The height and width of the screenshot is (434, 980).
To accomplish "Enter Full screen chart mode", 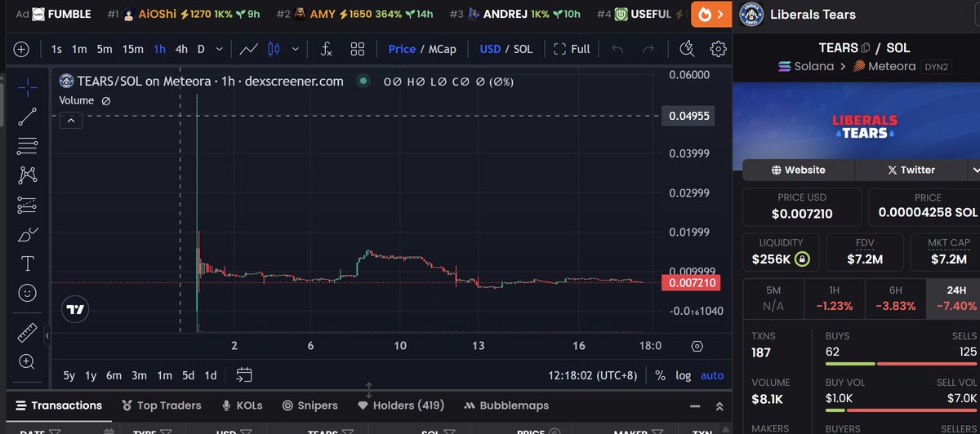I will point(572,49).
